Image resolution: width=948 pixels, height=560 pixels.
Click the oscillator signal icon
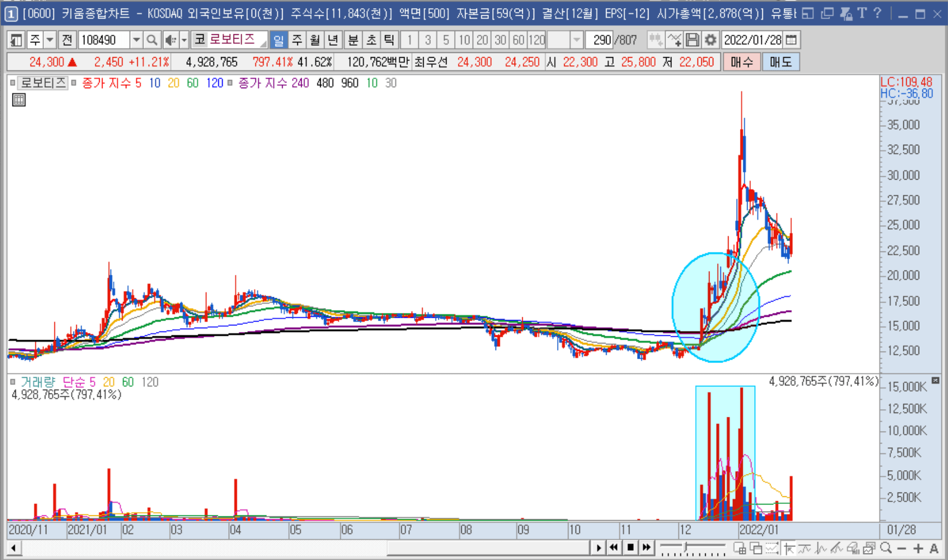pyautogui.click(x=821, y=547)
